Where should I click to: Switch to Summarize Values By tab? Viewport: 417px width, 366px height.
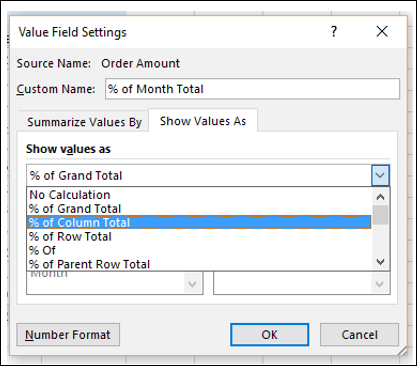click(84, 122)
